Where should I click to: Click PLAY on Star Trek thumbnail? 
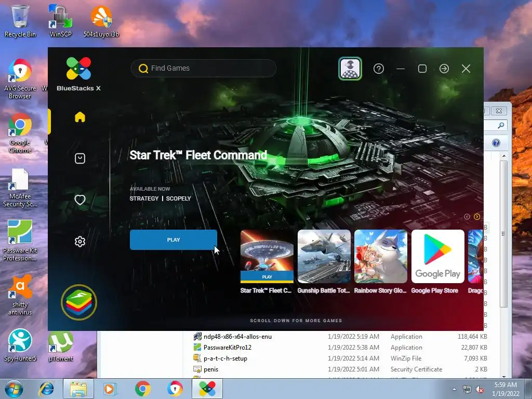(x=267, y=277)
